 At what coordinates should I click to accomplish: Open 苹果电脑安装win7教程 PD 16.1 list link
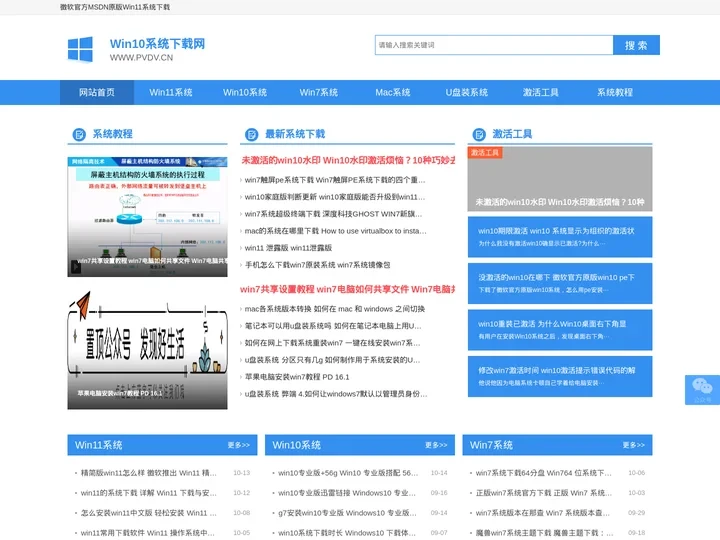297,377
